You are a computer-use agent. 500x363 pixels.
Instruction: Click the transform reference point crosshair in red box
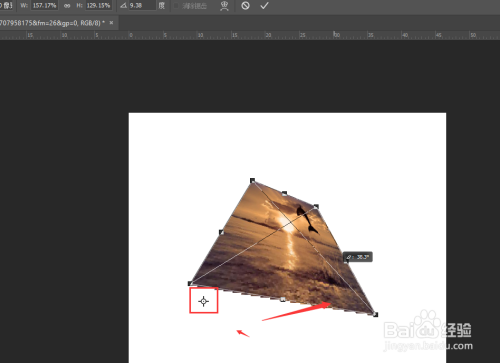204,301
